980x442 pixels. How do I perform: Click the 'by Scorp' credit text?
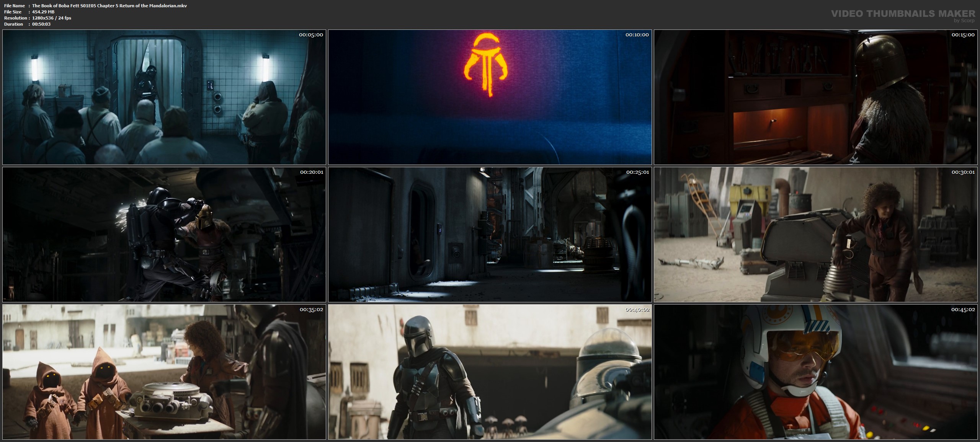964,21
